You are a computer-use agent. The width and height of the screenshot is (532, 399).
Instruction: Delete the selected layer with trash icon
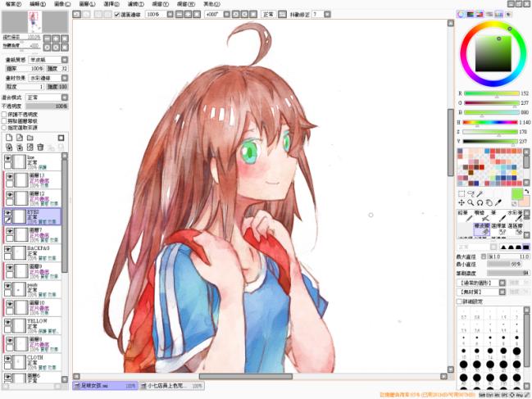(x=40, y=147)
